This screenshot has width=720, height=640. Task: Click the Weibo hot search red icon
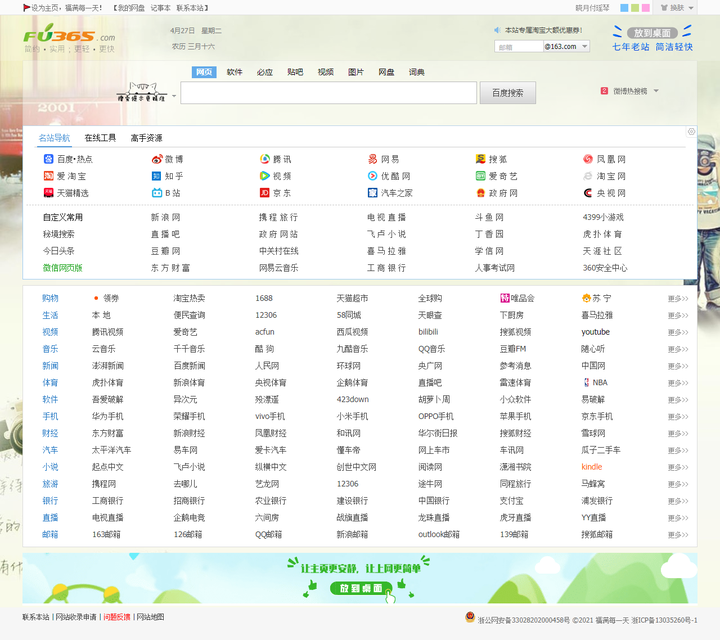tap(604, 91)
